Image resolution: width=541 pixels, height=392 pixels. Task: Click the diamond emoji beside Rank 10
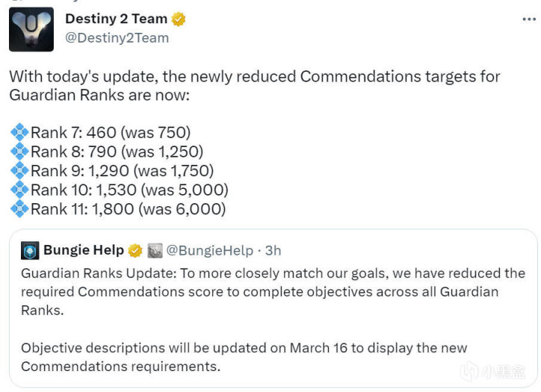(19, 190)
